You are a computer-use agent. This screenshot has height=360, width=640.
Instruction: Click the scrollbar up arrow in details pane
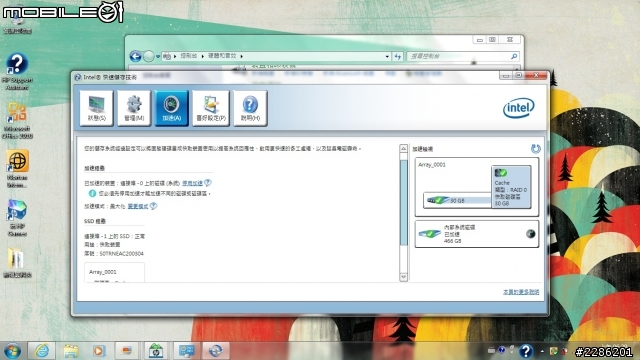[x=403, y=149]
